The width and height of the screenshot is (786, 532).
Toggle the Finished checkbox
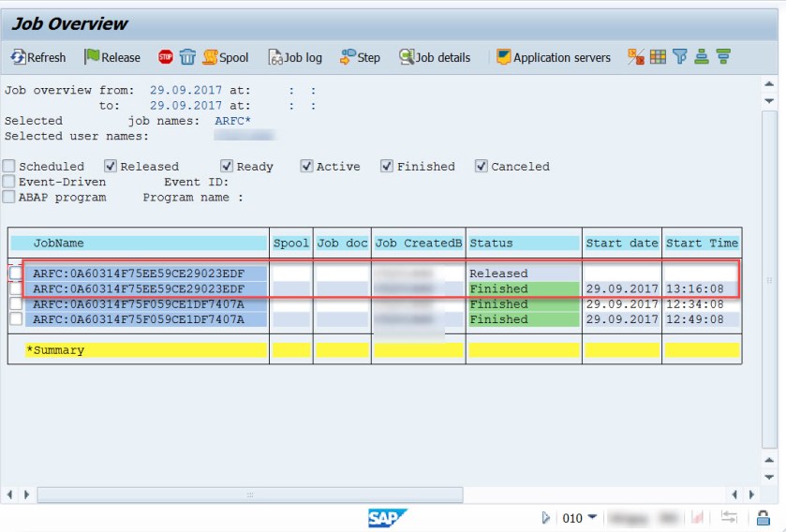pyautogui.click(x=387, y=166)
